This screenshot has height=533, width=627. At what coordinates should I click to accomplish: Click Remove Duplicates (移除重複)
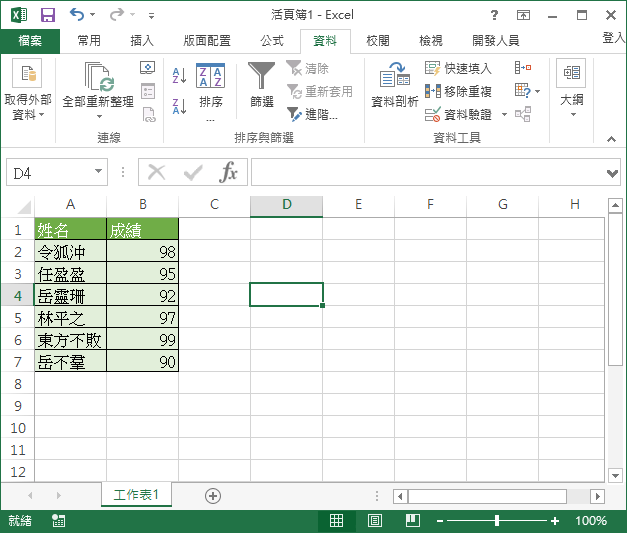point(458,92)
